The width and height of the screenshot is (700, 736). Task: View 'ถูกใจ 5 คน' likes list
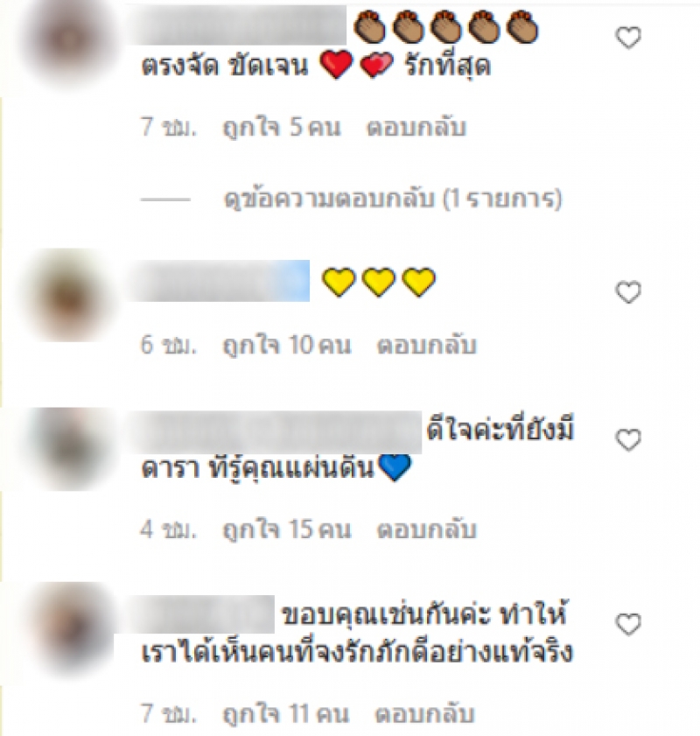click(282, 127)
